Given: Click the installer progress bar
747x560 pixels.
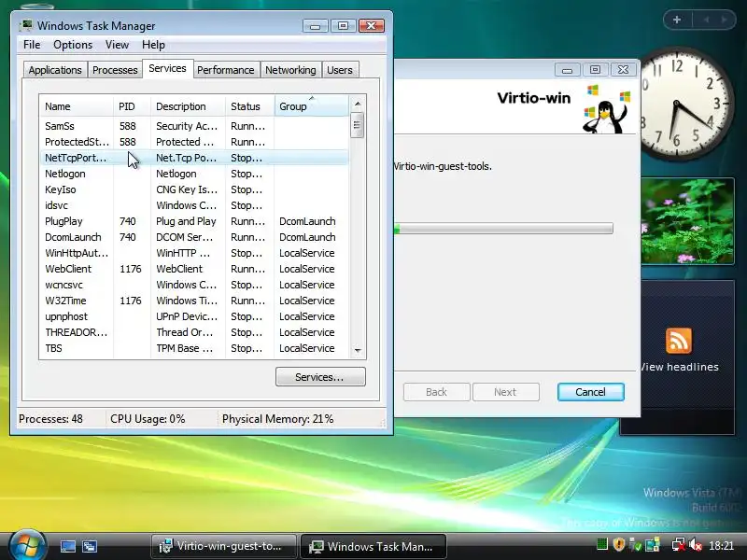Looking at the screenshot, I should pos(503,229).
